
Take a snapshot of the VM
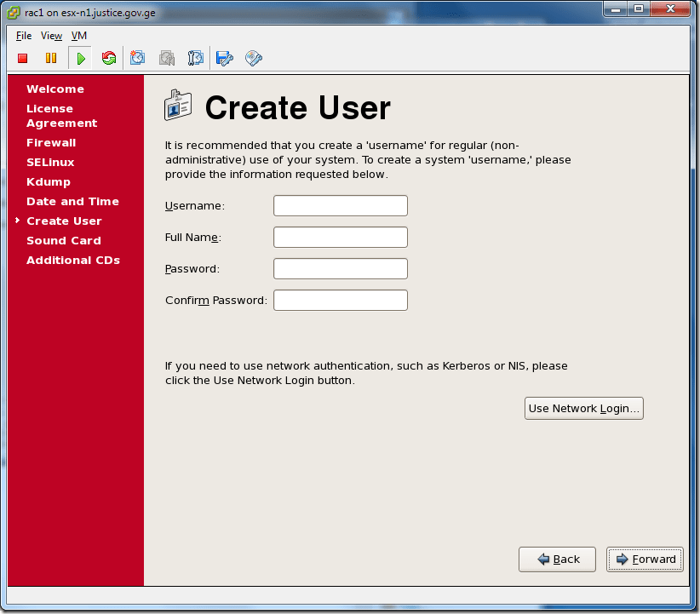137,58
